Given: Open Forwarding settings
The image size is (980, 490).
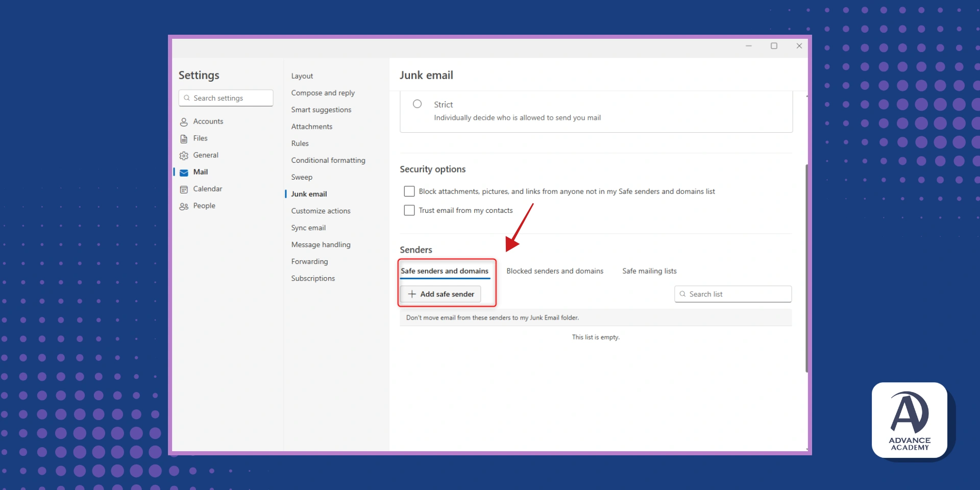Looking at the screenshot, I should 309,261.
